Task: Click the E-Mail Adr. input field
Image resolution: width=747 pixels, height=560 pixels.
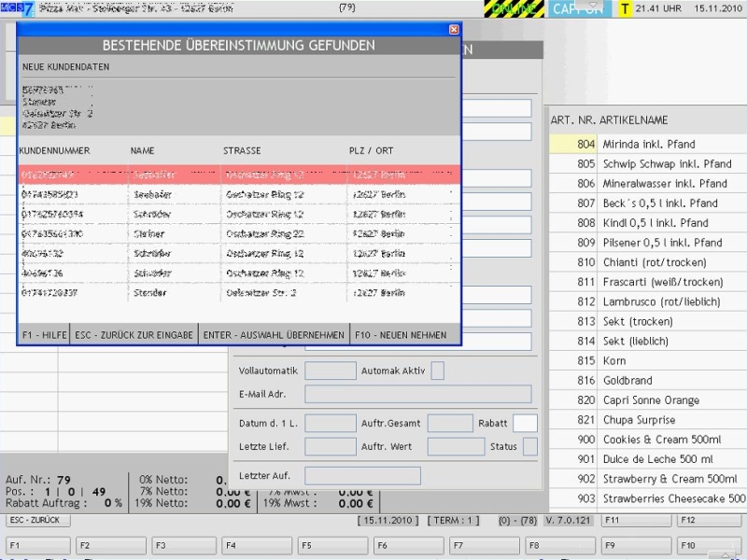Action: coord(417,394)
